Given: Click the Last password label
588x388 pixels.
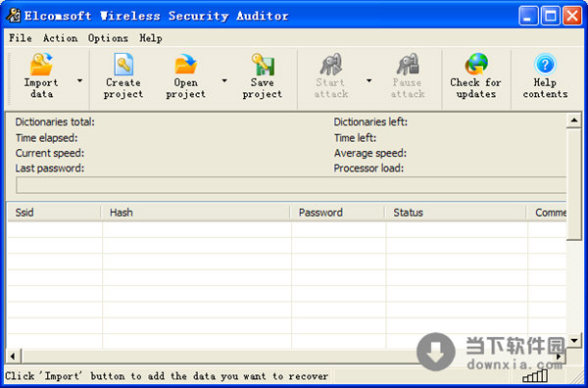Looking at the screenshot, I should 50,169.
